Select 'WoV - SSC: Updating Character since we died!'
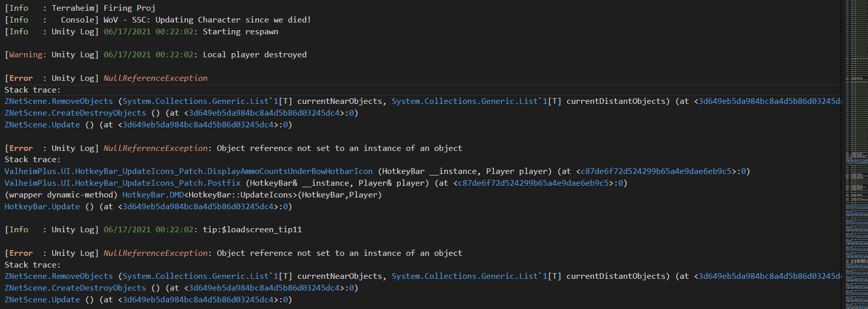Image resolution: width=868 pixels, height=309 pixels. point(207,20)
